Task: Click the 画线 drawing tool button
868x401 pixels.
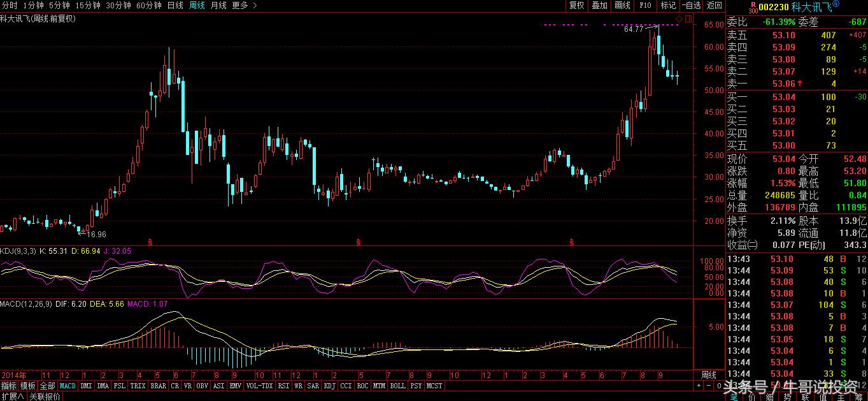Action: [x=622, y=5]
